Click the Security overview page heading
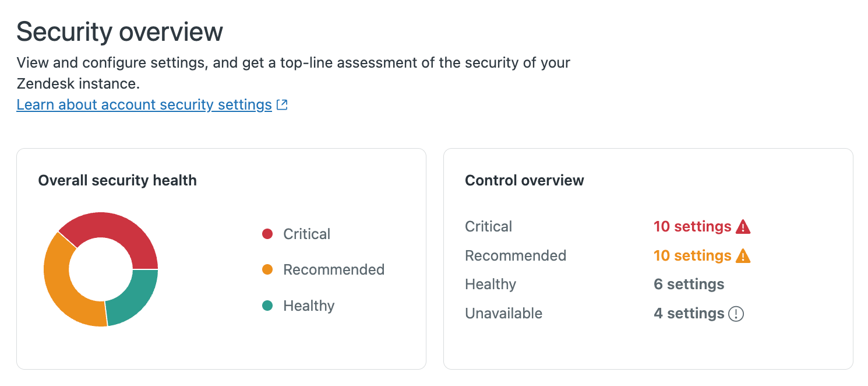 (x=119, y=31)
